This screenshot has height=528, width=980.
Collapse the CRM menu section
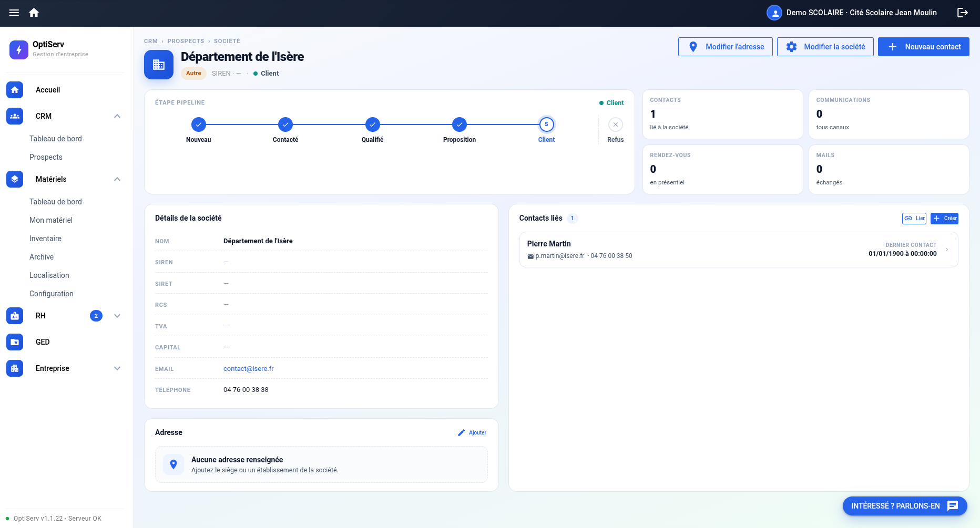click(117, 116)
